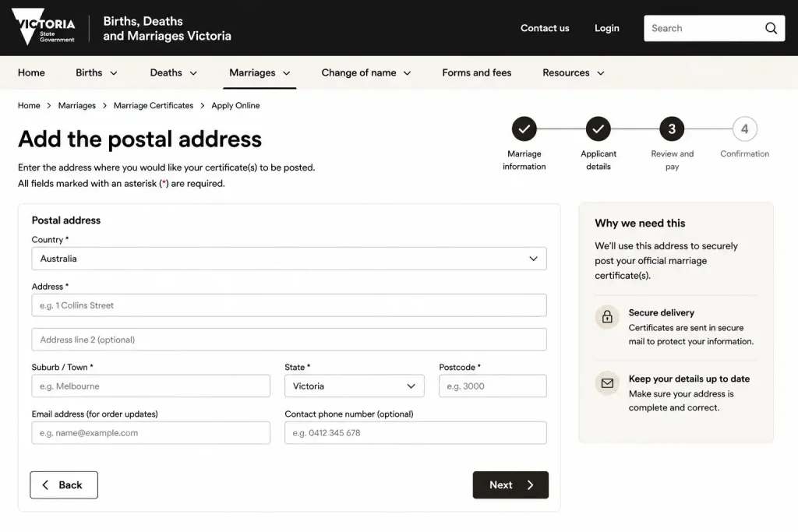The width and height of the screenshot is (798, 532).
Task: Click the envelope icon beside Keep your details
Action: (607, 383)
